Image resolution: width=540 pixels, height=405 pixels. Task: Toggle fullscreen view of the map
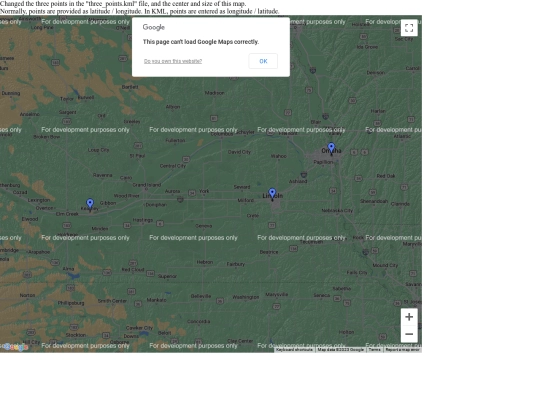pyautogui.click(x=409, y=28)
